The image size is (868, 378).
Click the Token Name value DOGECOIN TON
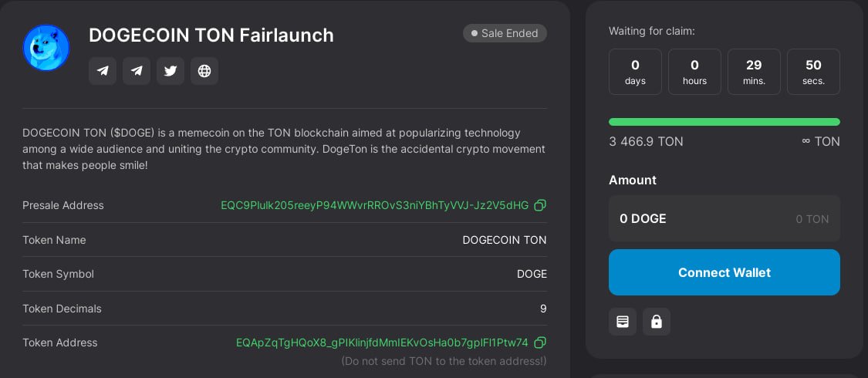[505, 240]
